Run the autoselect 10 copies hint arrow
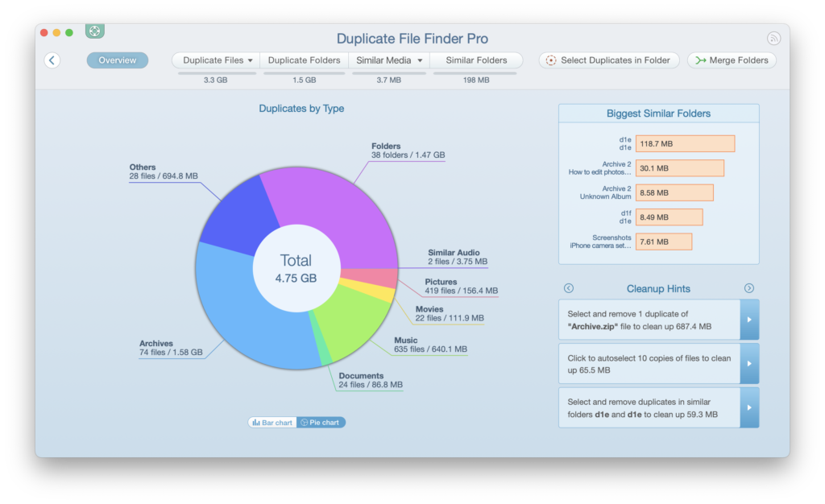This screenshot has height=504, width=825. tap(749, 364)
